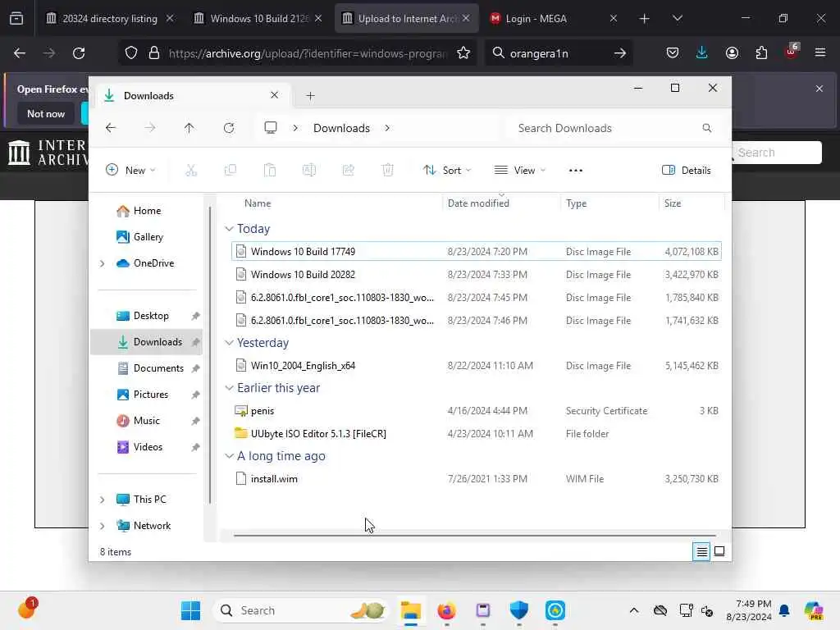The image size is (840, 630).
Task: Click the Rename toolbar icon
Action: (309, 171)
